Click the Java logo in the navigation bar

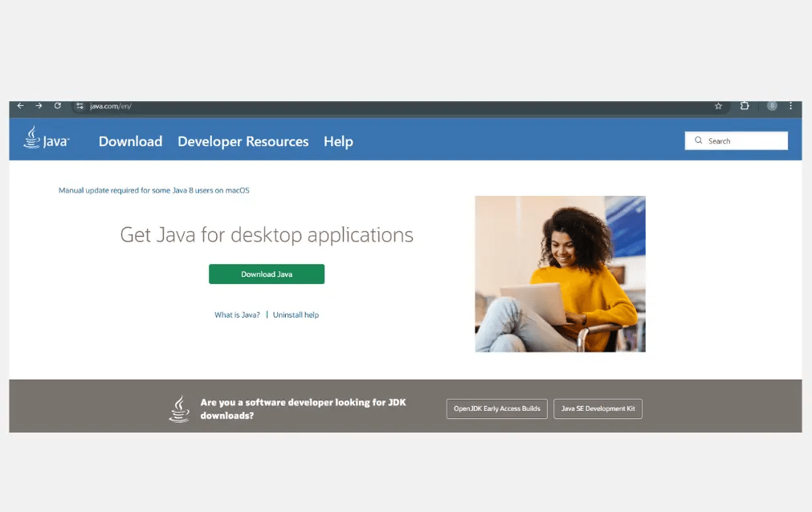tap(46, 138)
